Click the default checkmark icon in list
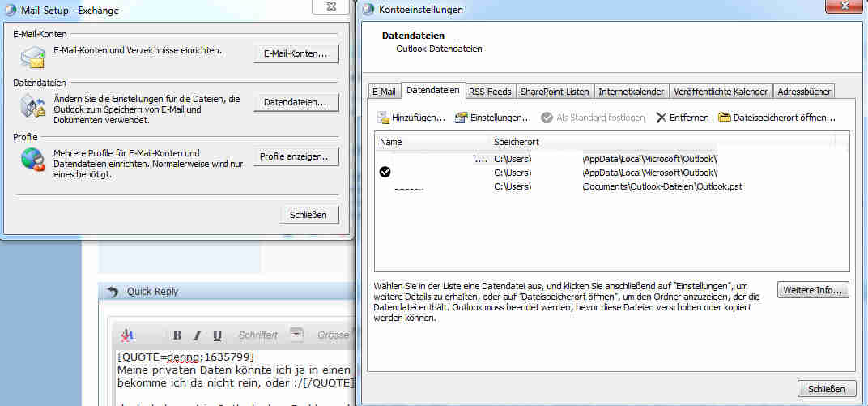Screen dimensions: 868x406 [x=385, y=173]
